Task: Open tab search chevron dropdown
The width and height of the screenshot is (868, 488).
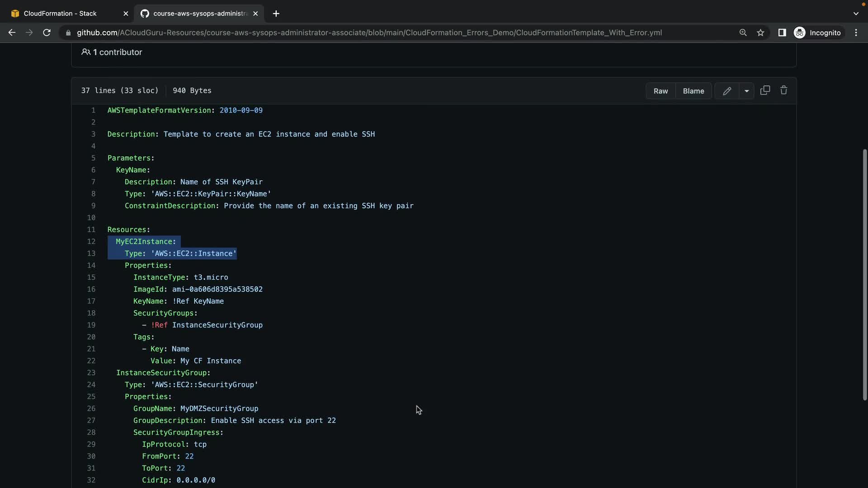Action: (855, 14)
